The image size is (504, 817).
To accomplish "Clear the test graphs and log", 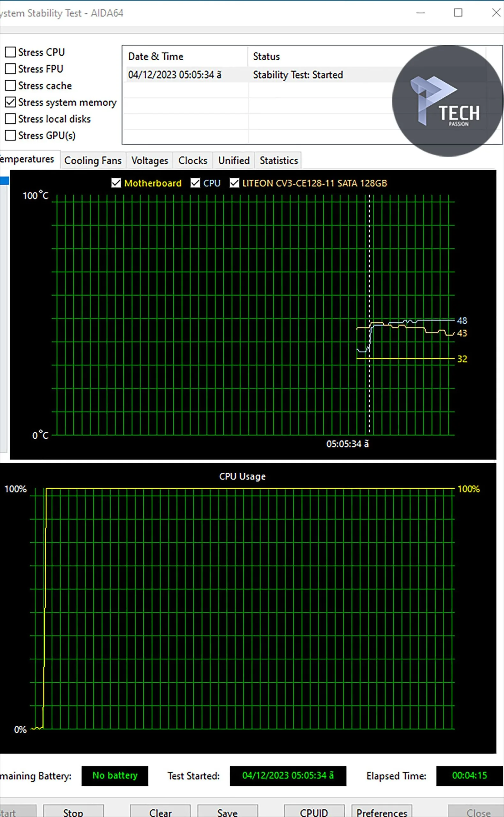I will click(160, 811).
